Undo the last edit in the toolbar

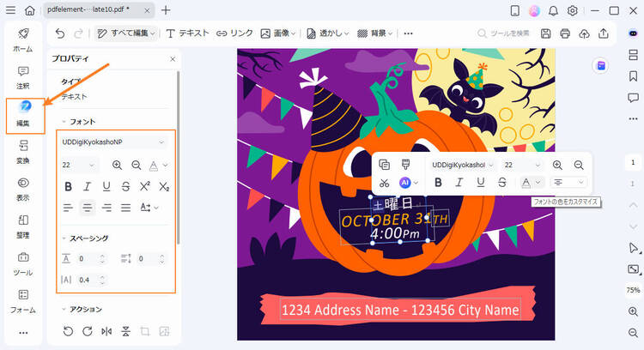point(60,33)
